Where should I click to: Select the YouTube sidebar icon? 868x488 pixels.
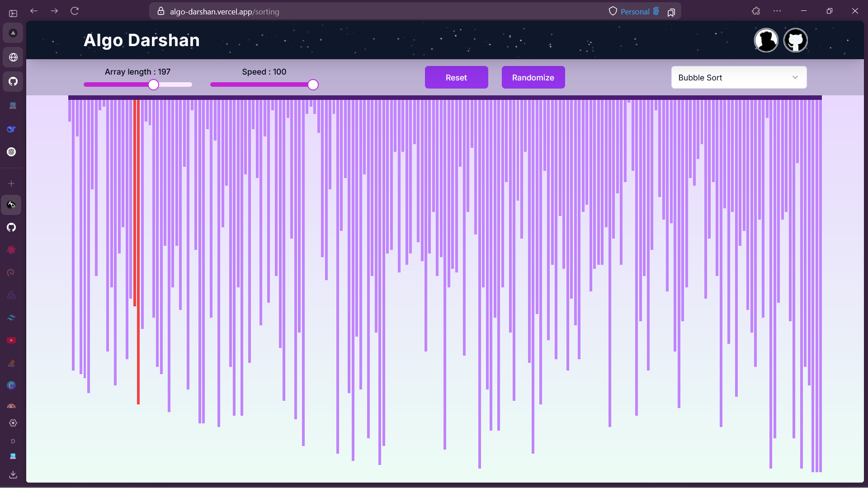(11, 340)
